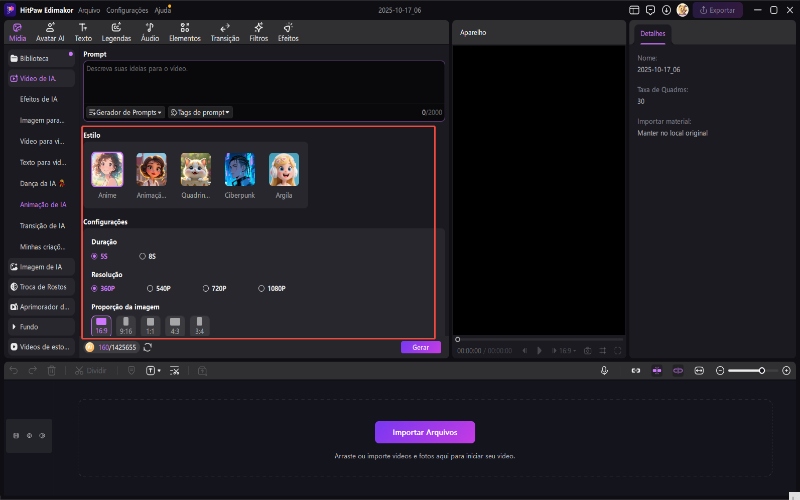Image resolution: width=800 pixels, height=500 pixels.
Task: Refresh the credits counter
Action: click(147, 347)
